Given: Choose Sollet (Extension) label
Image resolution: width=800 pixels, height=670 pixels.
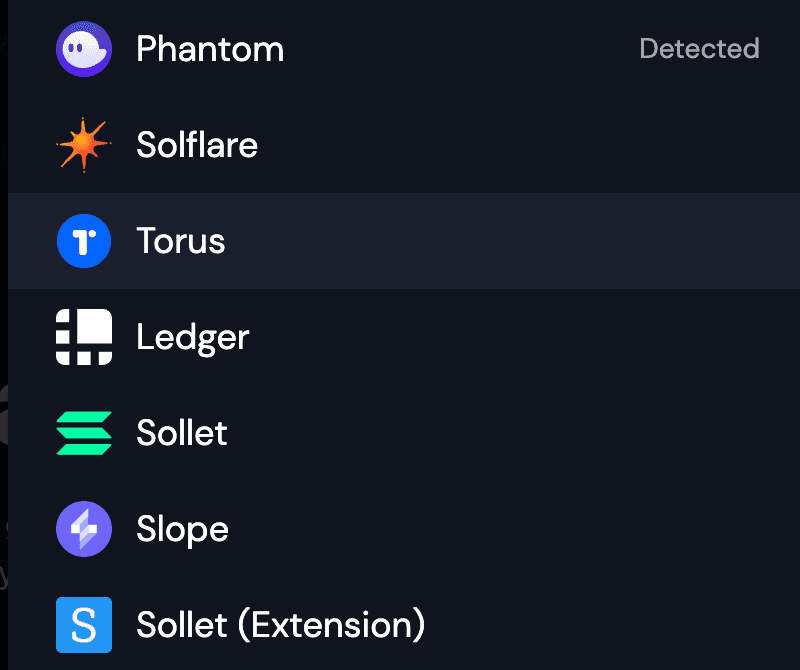Looking at the screenshot, I should (281, 625).
